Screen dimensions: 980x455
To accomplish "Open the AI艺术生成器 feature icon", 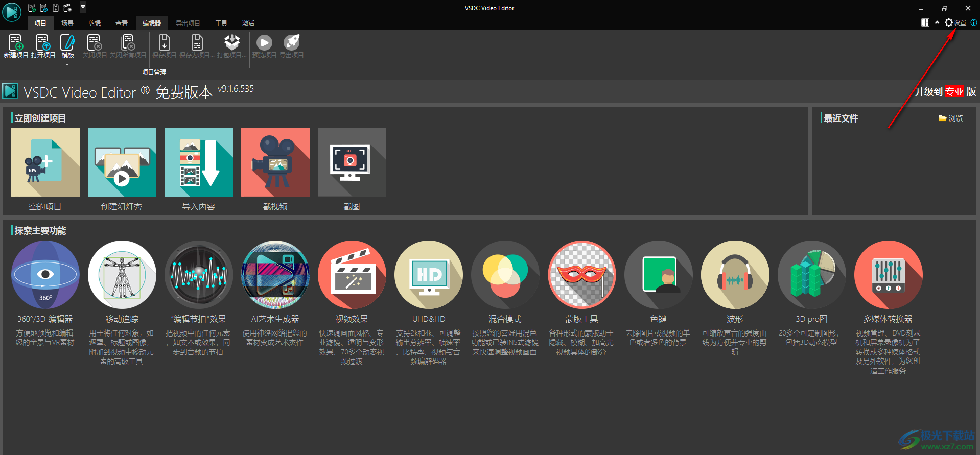I will coord(275,275).
